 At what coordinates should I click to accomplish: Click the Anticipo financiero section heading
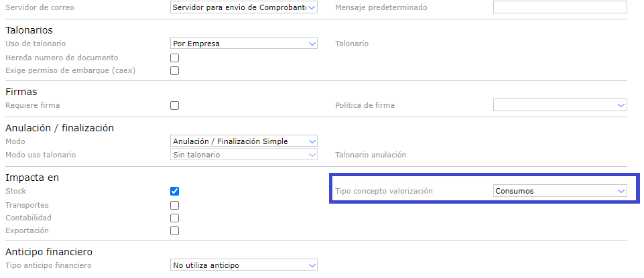click(x=48, y=252)
